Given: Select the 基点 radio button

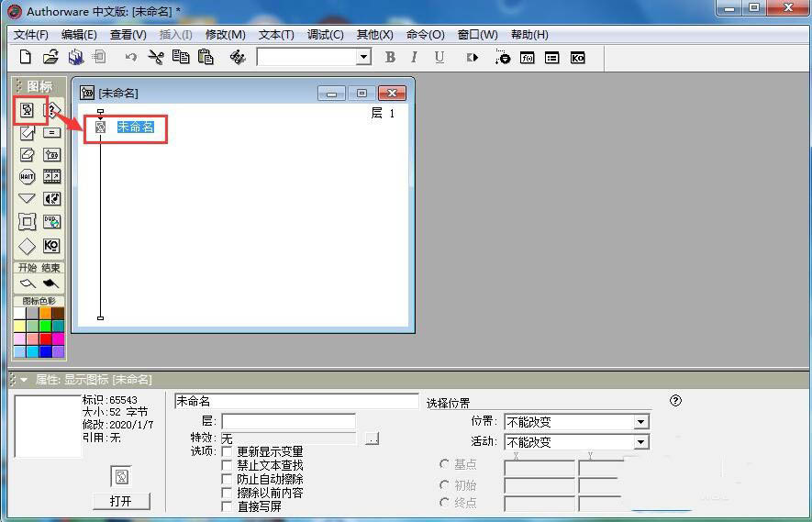Looking at the screenshot, I should tap(444, 464).
